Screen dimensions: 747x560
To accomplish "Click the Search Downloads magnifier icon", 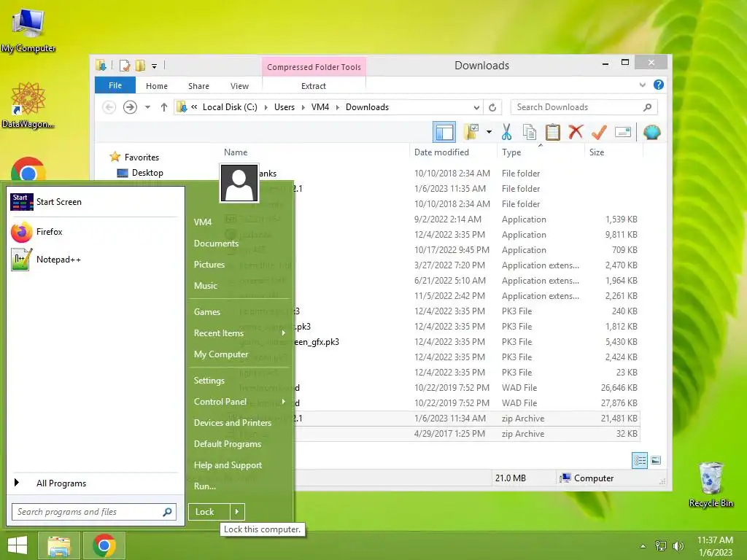I will click(648, 107).
